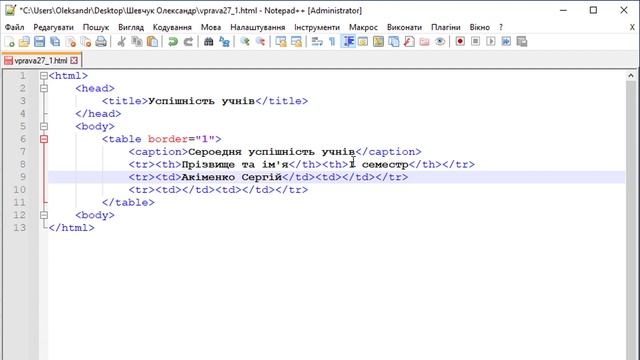This screenshot has height=360, width=640.
Task: Click the Save recorded macro icon
Action: point(522,42)
